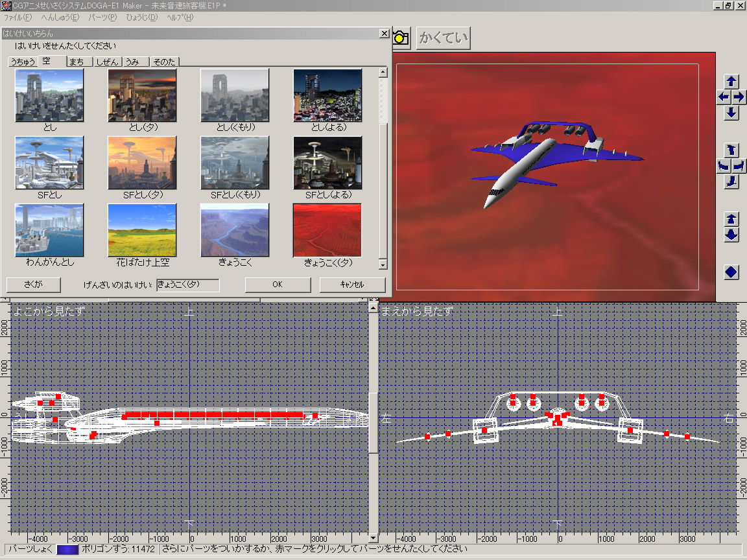Select the 花ばたけ上空 background thumbnail
The width and height of the screenshot is (747, 560).
(142, 230)
